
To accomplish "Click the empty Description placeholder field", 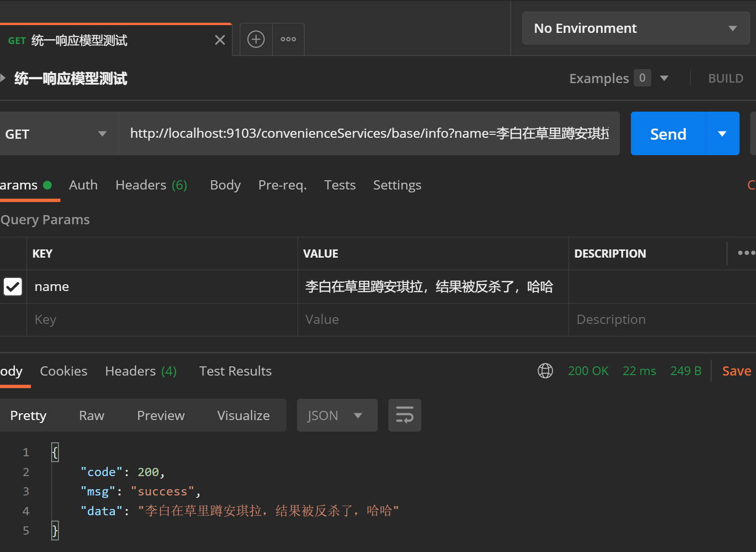I will [x=662, y=320].
